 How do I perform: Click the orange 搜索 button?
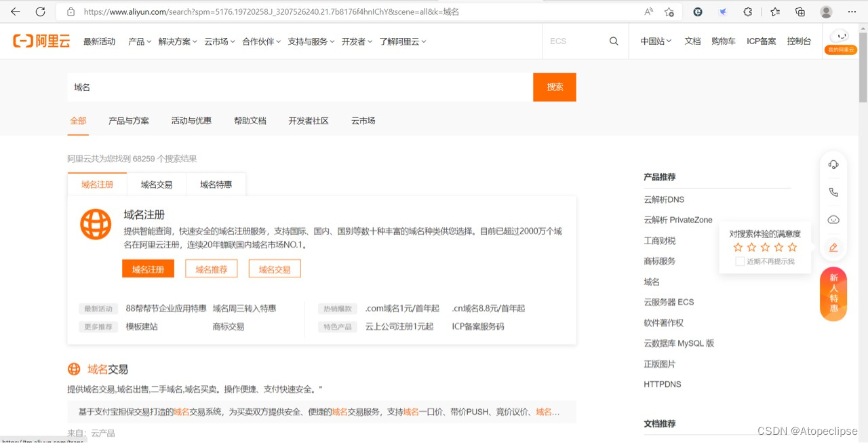[x=555, y=87]
